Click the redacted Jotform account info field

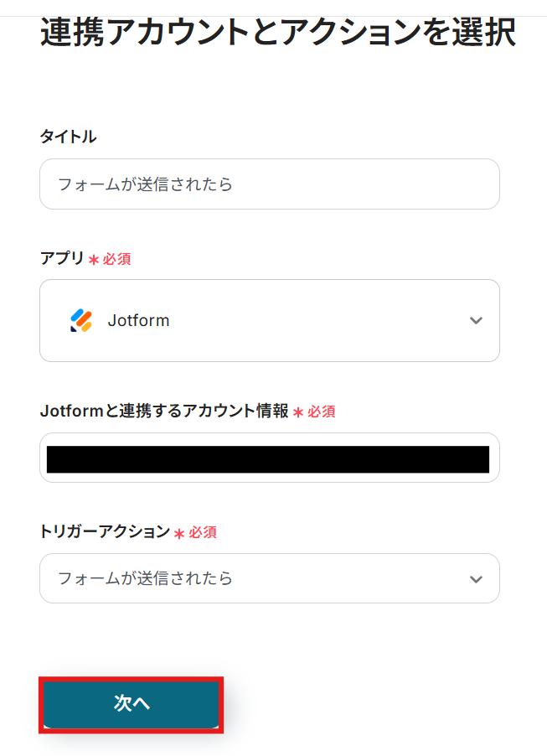tap(269, 458)
